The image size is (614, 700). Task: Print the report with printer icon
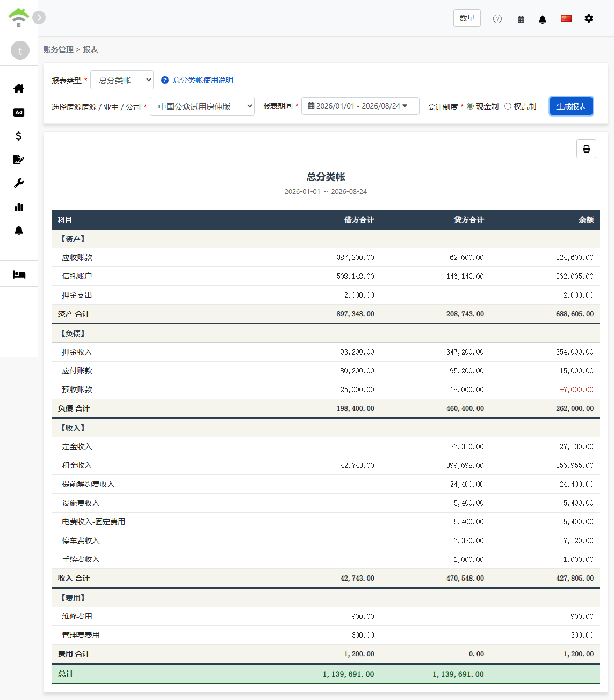click(x=586, y=149)
